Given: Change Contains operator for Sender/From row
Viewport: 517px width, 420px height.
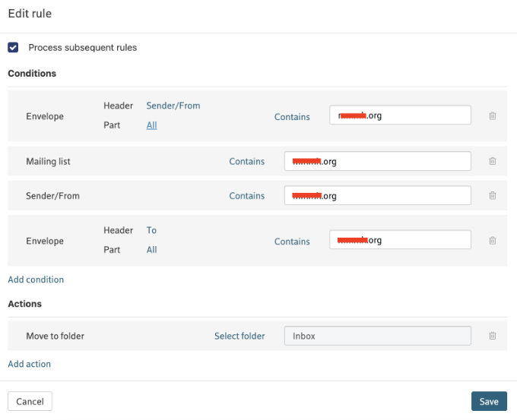Looking at the screenshot, I should (x=247, y=196).
